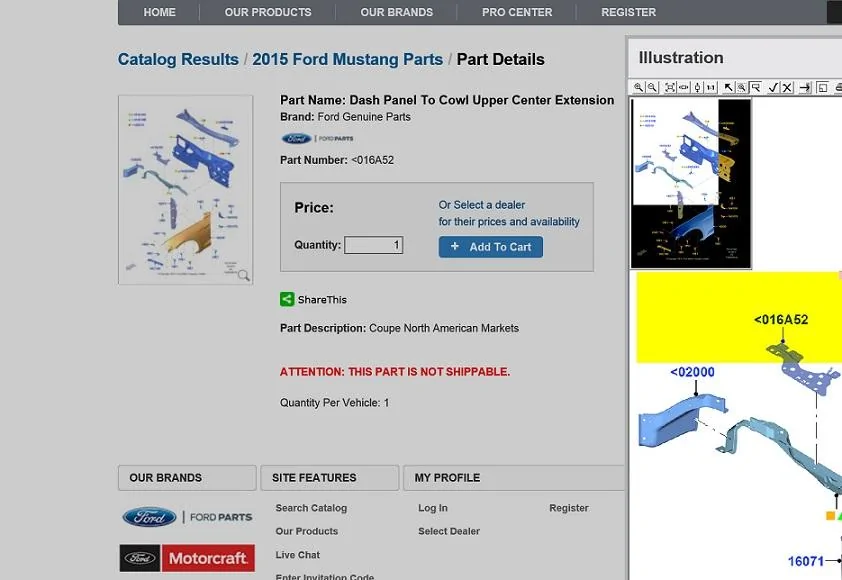Open Live Chat footer link
Viewport: 842px width, 580px height.
(297, 555)
